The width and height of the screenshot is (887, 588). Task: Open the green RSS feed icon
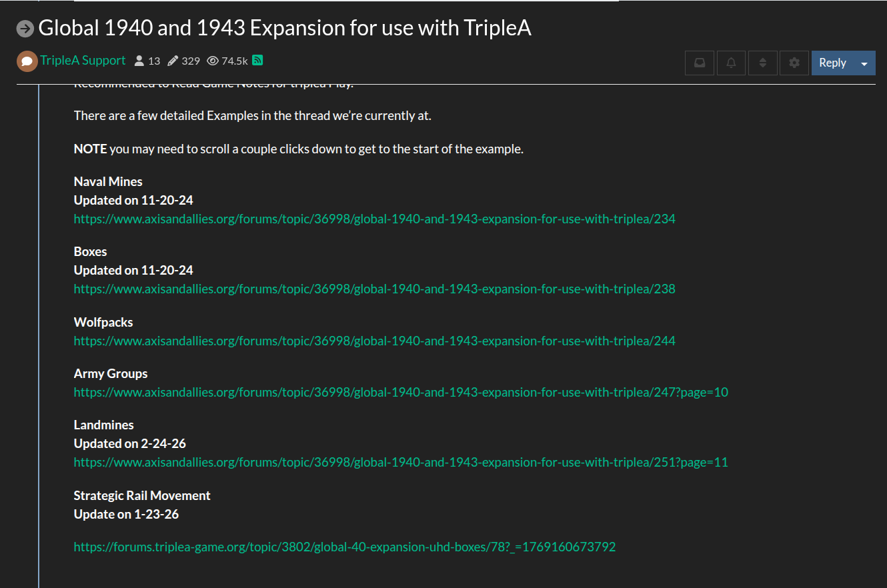[257, 60]
